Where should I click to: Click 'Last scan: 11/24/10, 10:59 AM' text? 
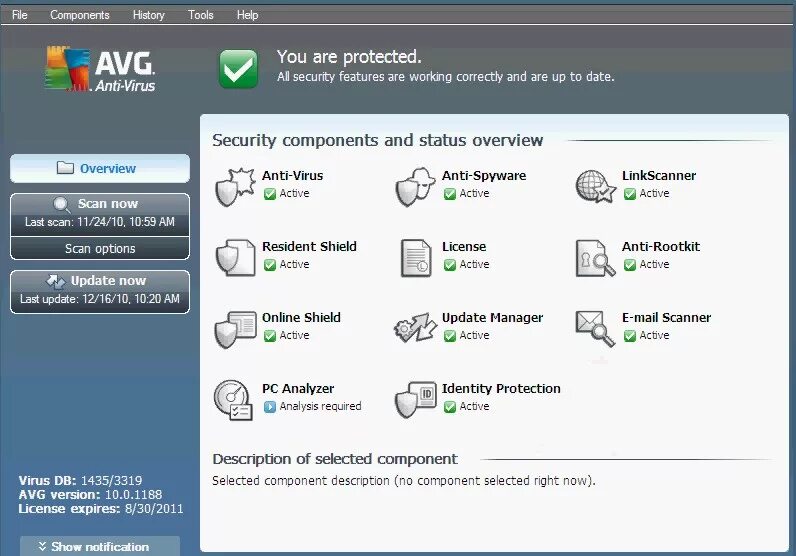[100, 222]
